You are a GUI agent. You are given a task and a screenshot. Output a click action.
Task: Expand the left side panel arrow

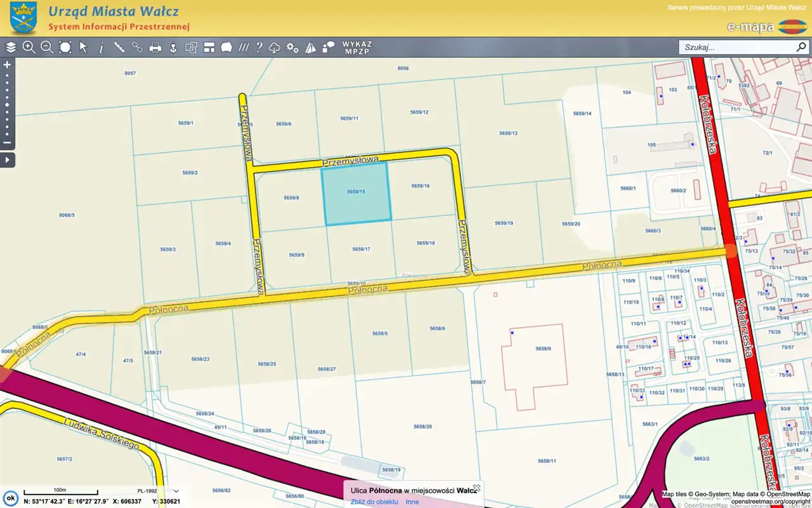coord(8,160)
